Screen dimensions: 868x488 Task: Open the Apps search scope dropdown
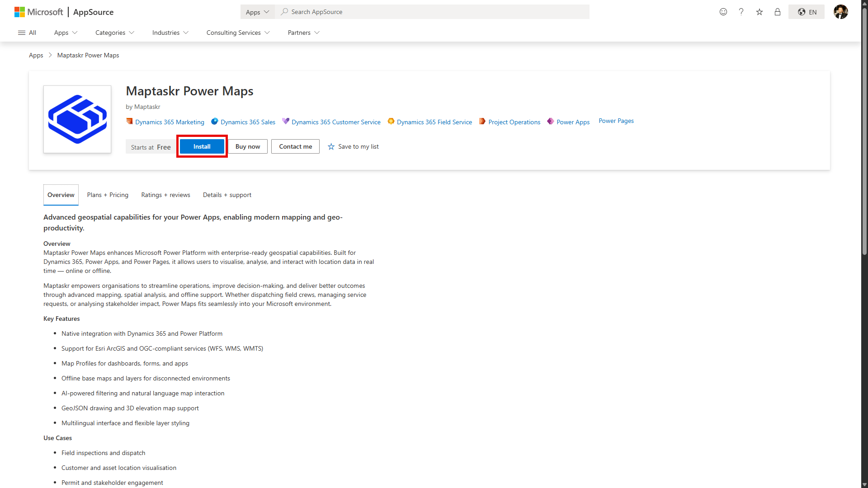click(257, 12)
